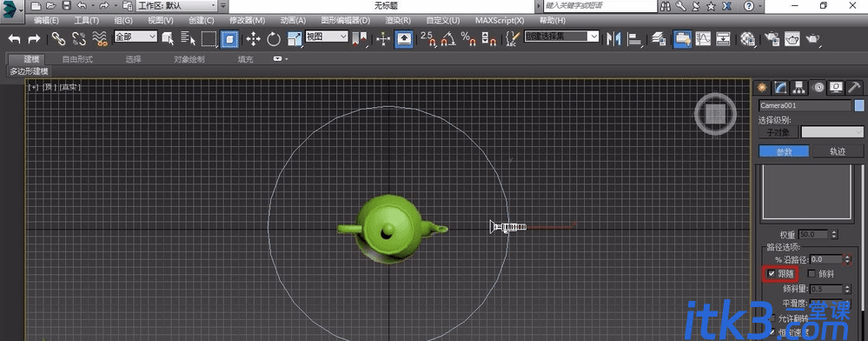Open the named selection sets dropdown 创建选择集

(561, 37)
